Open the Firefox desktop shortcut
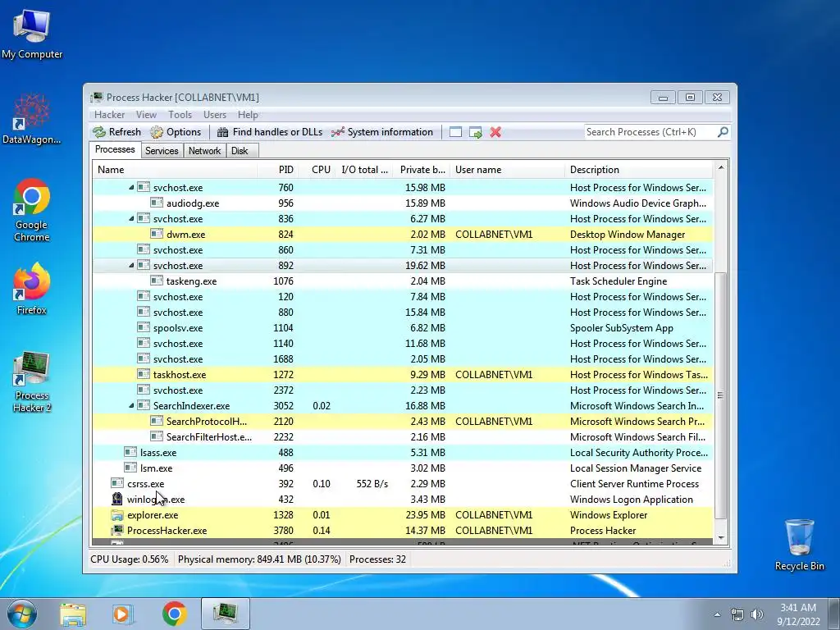Screen dimensions: 840x630 pyautogui.click(x=32, y=289)
